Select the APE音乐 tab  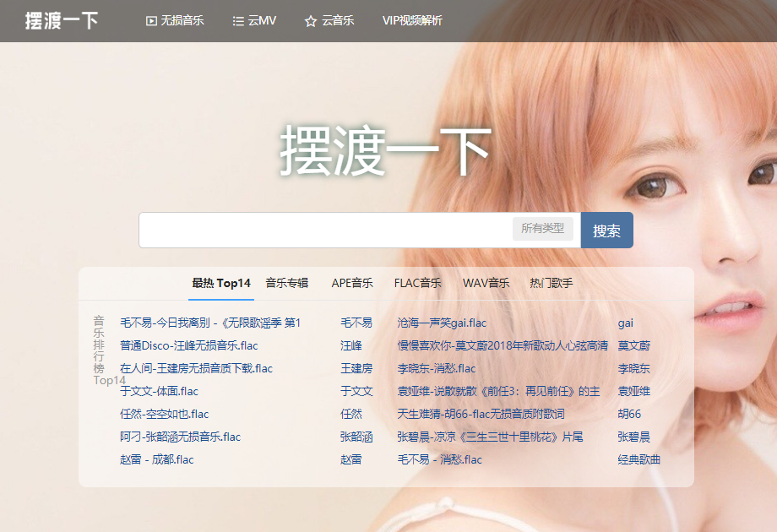(351, 284)
